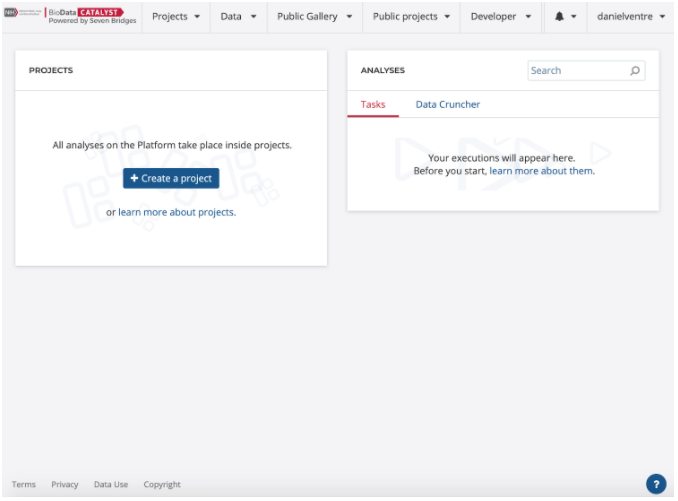Open the Terms footer link
678x501 pixels.
tap(24, 484)
